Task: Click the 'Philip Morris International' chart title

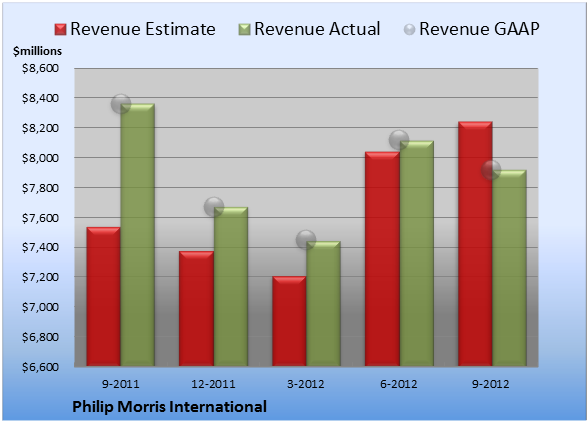Action: point(169,407)
